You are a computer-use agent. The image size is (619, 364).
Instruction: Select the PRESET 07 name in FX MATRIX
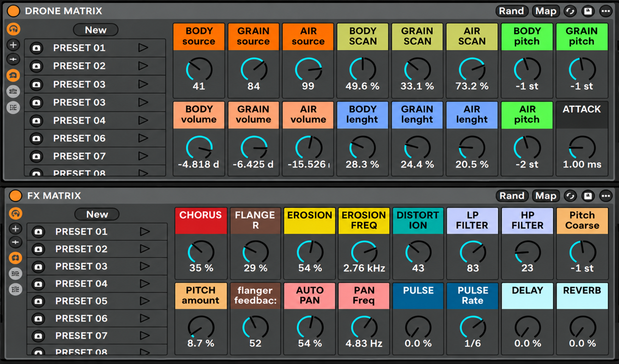point(81,336)
